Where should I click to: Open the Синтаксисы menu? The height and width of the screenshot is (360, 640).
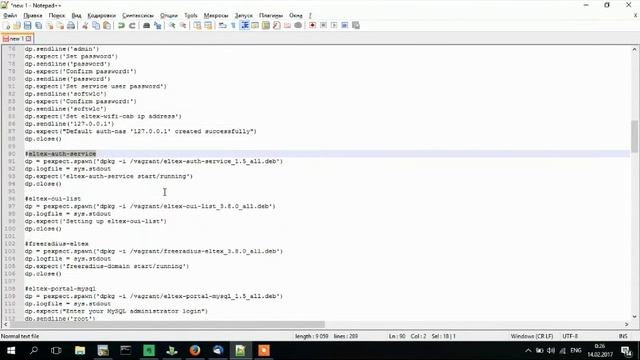click(x=138, y=16)
